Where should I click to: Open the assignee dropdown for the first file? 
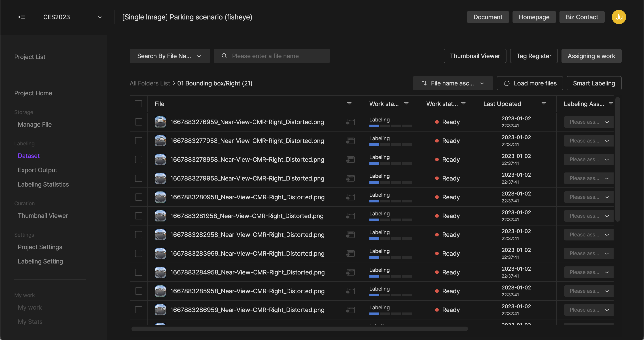[x=589, y=122]
